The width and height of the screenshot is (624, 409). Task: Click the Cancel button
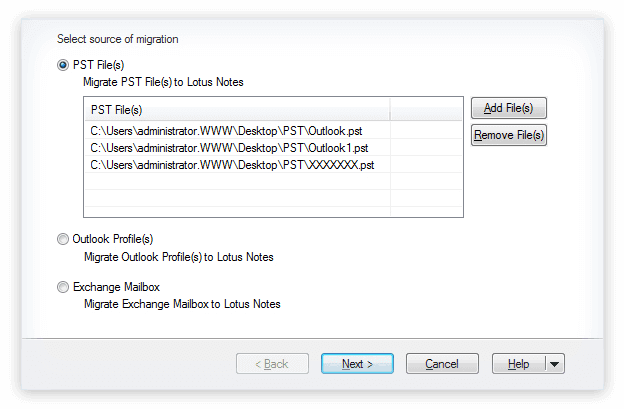tap(442, 364)
